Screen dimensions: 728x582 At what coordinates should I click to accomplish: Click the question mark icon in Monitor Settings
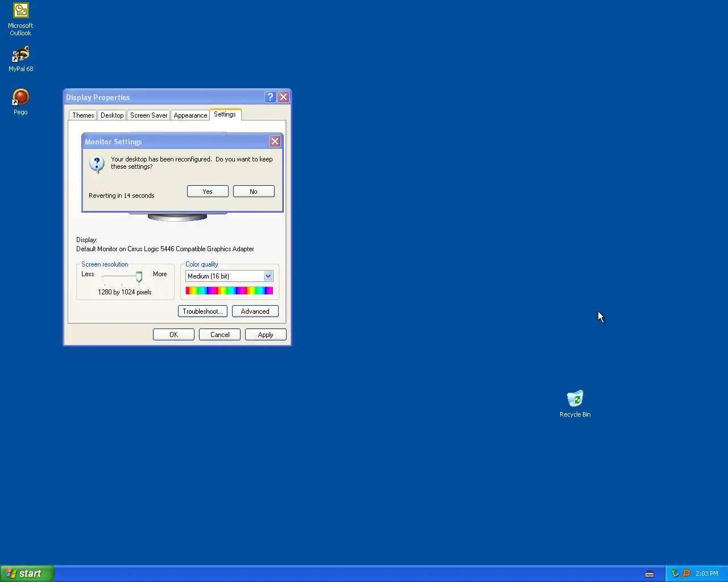click(x=97, y=164)
